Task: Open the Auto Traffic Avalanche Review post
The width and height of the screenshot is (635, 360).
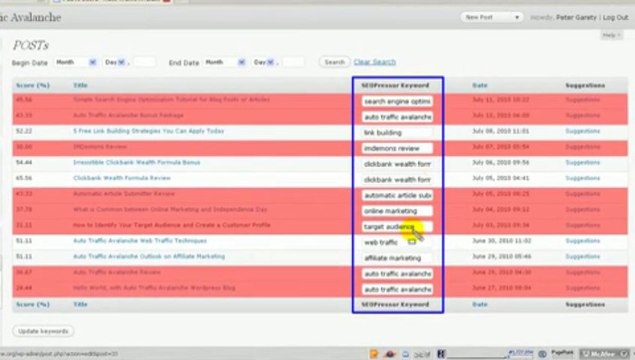Action: click(117, 272)
